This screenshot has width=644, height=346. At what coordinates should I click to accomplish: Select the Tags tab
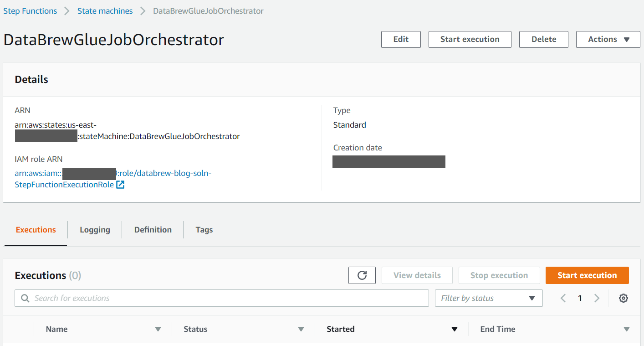204,230
